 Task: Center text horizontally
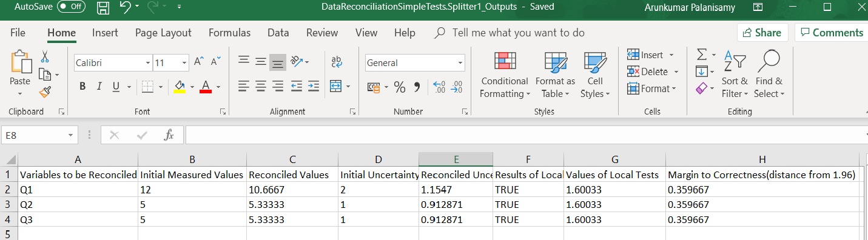pyautogui.click(x=261, y=86)
